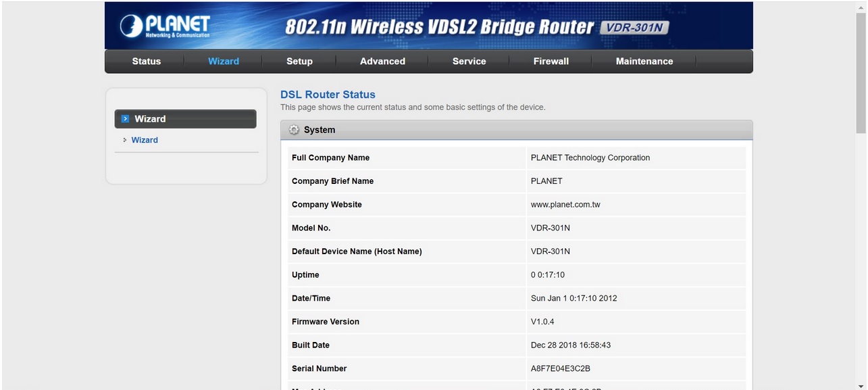Click the Model No. value VDR-301N
Screen dimensions: 868x390
551,228
